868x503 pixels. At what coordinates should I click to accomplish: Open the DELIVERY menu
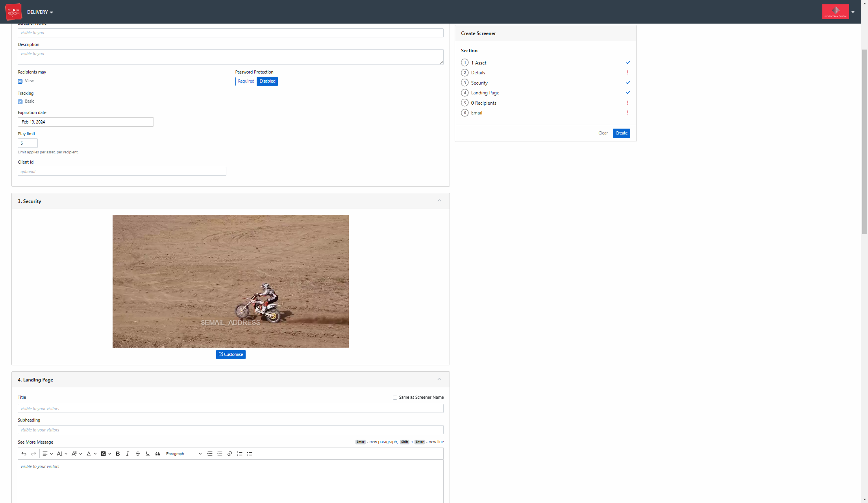tap(40, 12)
